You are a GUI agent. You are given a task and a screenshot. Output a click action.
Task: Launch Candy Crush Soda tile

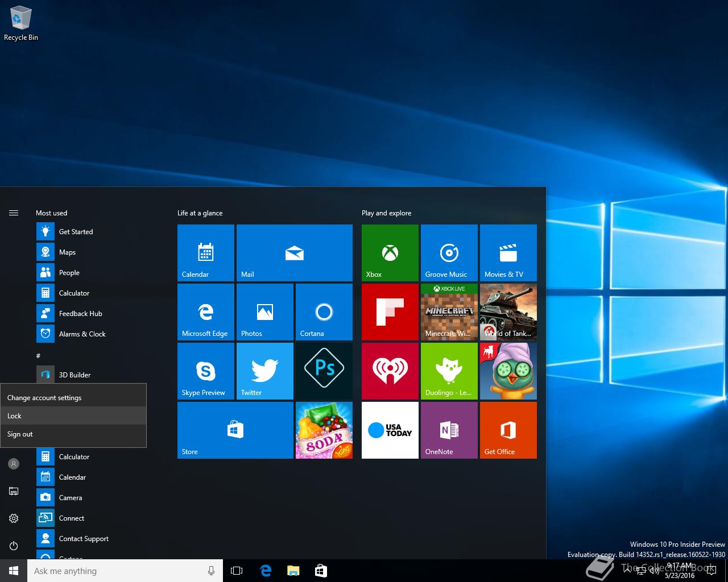coord(324,430)
